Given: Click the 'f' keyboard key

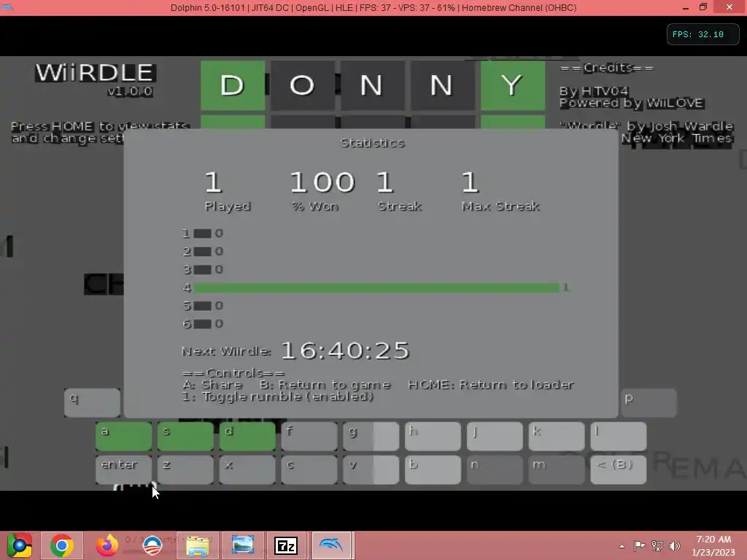Looking at the screenshot, I should tap(309, 436).
